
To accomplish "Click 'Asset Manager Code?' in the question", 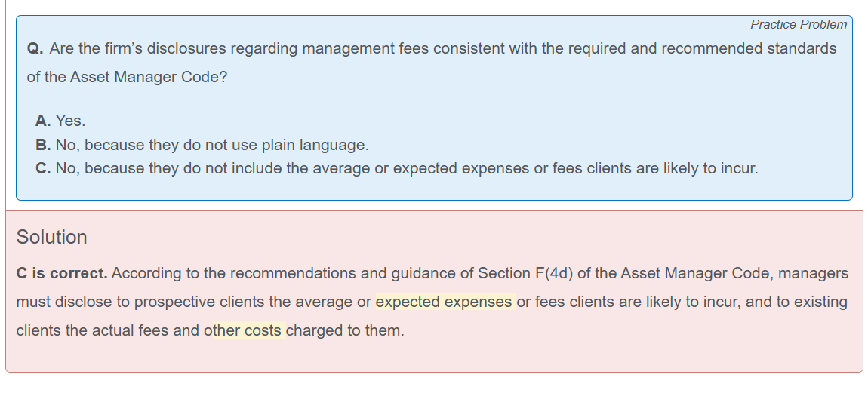I will click(x=149, y=78).
